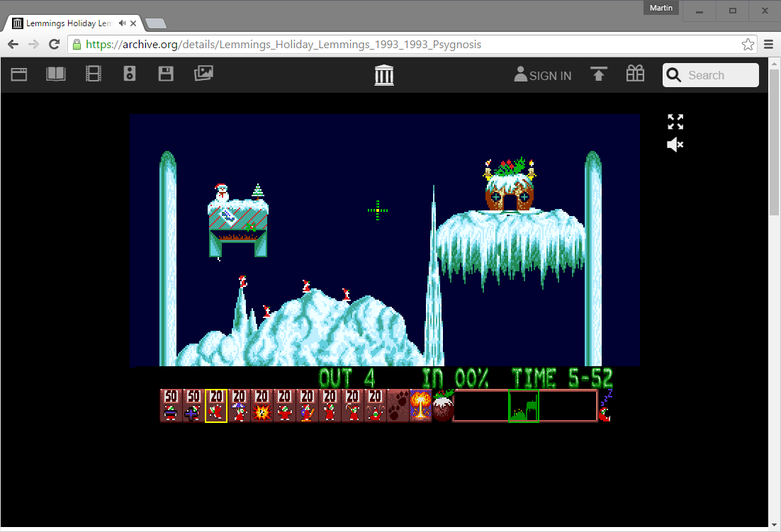
Task: Click the SIGN IN link
Action: [543, 75]
